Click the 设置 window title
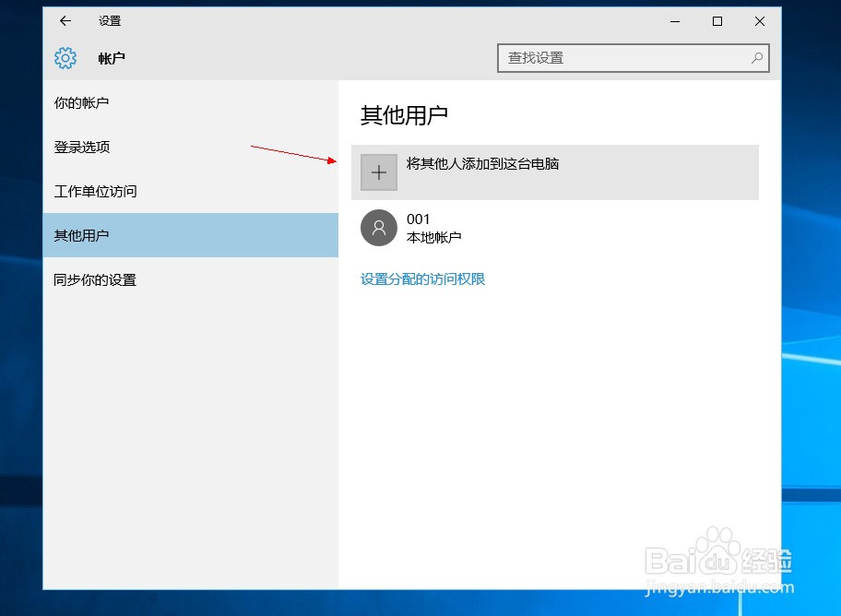Image resolution: width=841 pixels, height=616 pixels. point(110,21)
